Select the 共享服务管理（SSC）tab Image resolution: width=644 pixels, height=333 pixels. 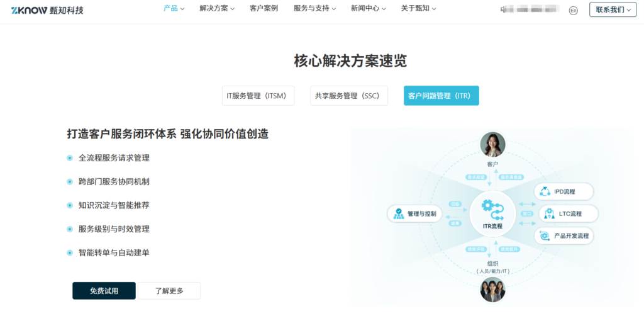click(349, 96)
